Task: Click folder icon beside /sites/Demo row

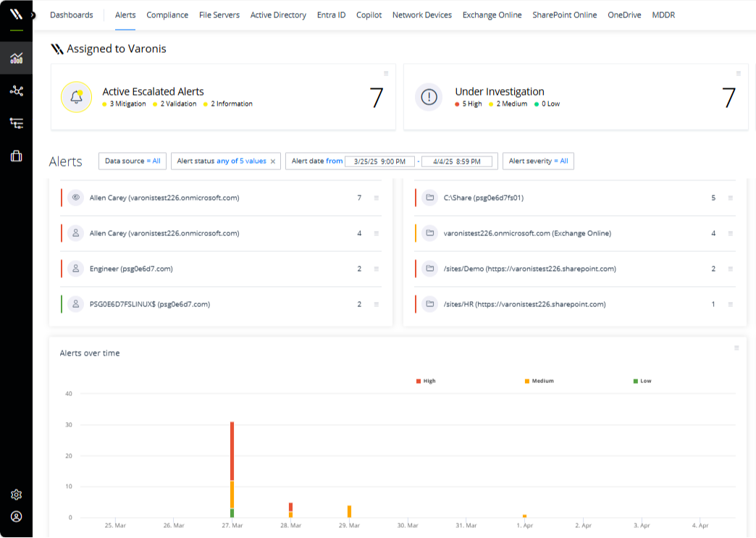Action: click(429, 269)
